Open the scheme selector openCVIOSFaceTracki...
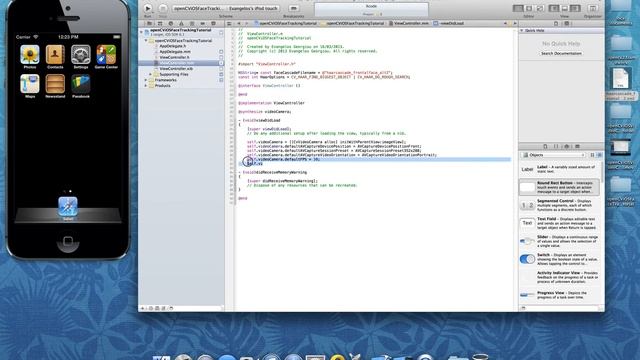This screenshot has height=360, width=640. coord(199,8)
